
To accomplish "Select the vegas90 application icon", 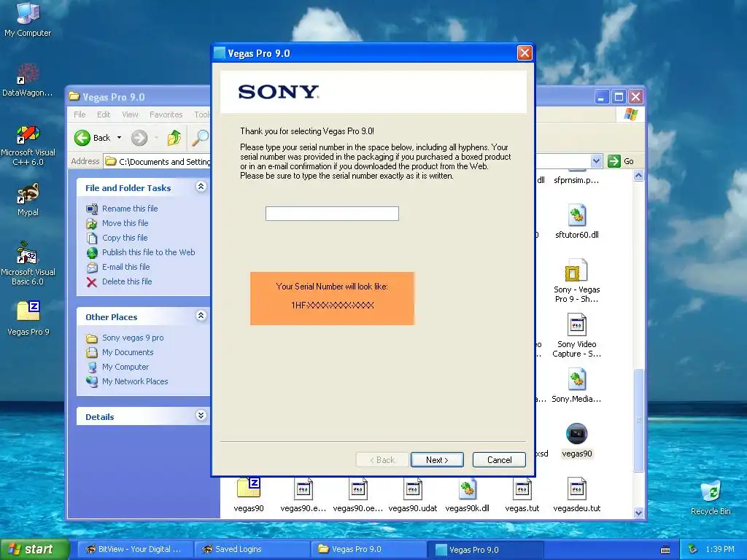I will (x=576, y=440).
